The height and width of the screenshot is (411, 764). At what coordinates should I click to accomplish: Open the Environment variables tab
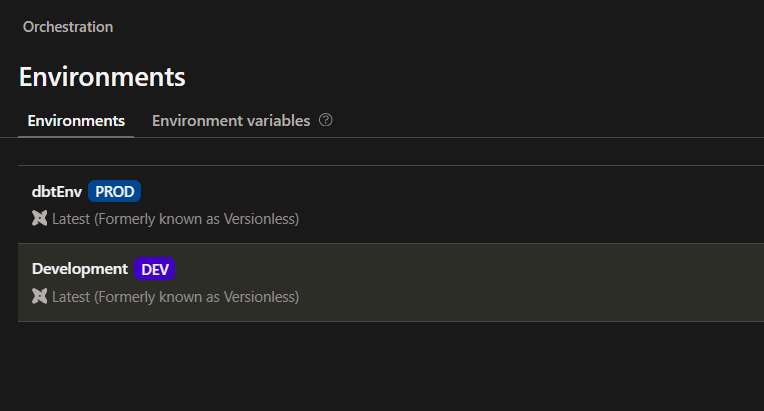coord(231,121)
